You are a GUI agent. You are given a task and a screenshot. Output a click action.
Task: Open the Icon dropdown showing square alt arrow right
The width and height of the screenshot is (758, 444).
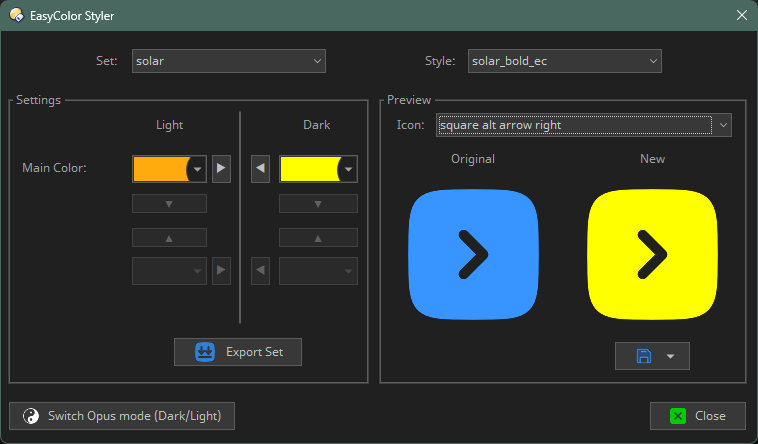click(x=583, y=125)
